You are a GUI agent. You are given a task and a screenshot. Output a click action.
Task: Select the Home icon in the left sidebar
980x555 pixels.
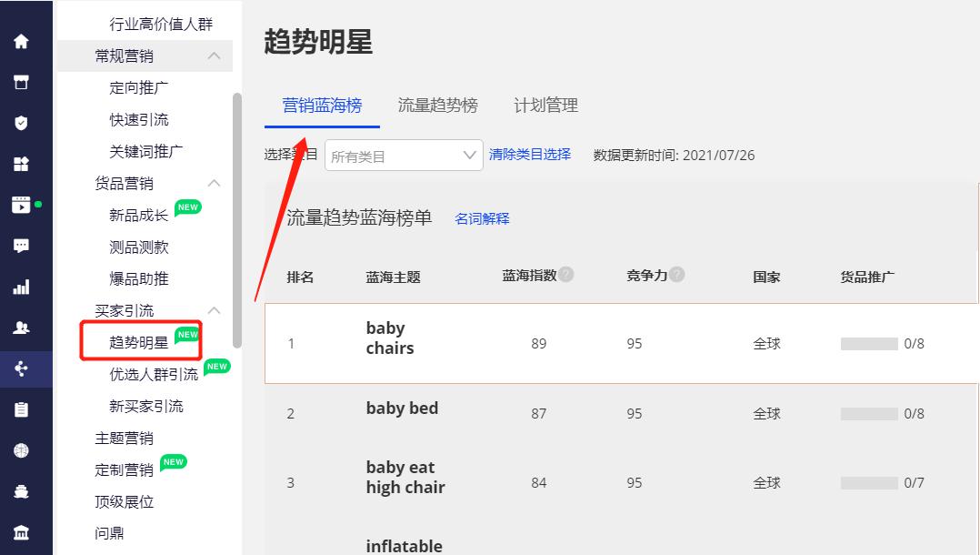[20, 41]
